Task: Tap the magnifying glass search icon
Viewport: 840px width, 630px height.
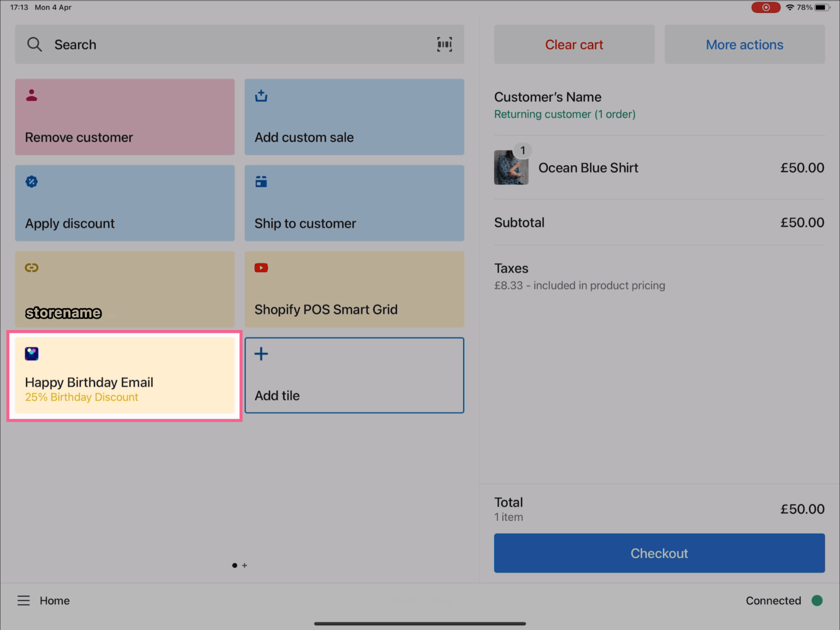Action: [x=34, y=44]
